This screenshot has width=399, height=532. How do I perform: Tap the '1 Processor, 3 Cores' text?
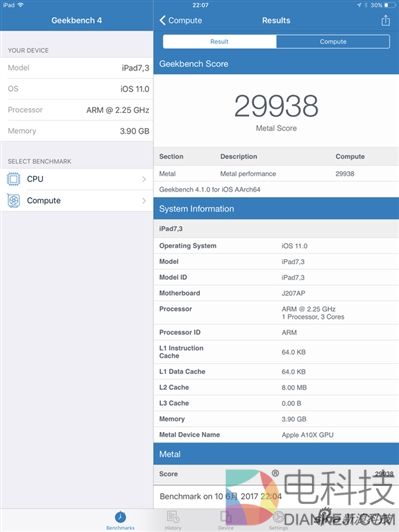[x=313, y=317]
